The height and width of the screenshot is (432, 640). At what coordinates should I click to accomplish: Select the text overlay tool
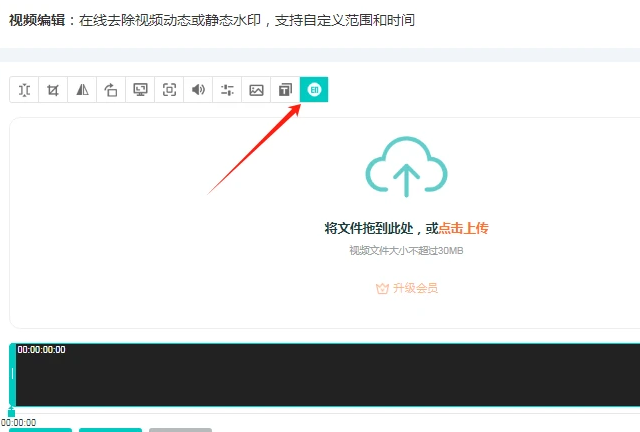click(x=285, y=90)
